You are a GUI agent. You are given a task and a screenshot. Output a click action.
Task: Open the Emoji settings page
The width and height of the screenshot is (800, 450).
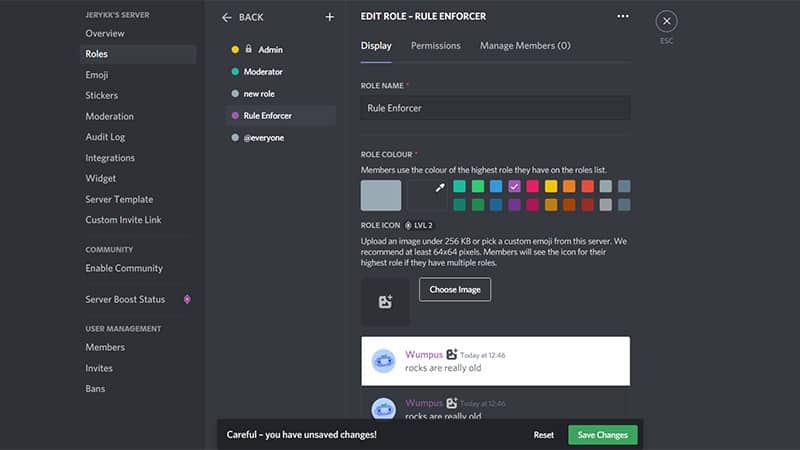(138, 75)
